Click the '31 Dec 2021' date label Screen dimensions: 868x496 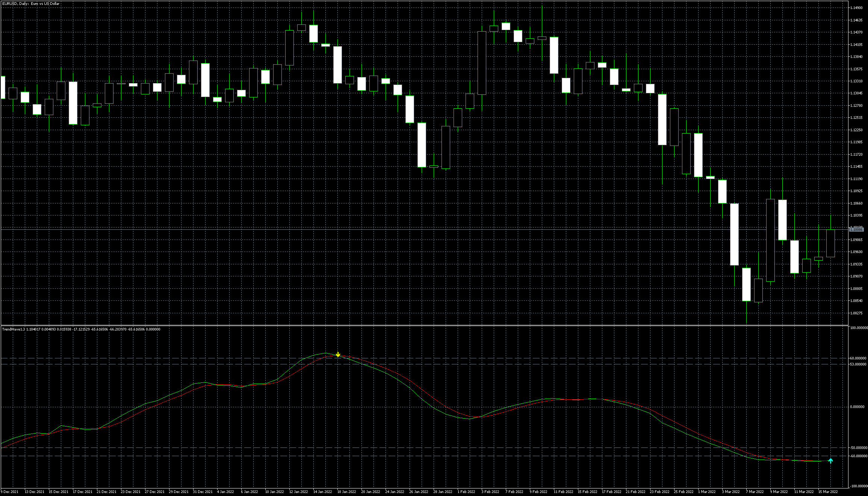point(203,492)
